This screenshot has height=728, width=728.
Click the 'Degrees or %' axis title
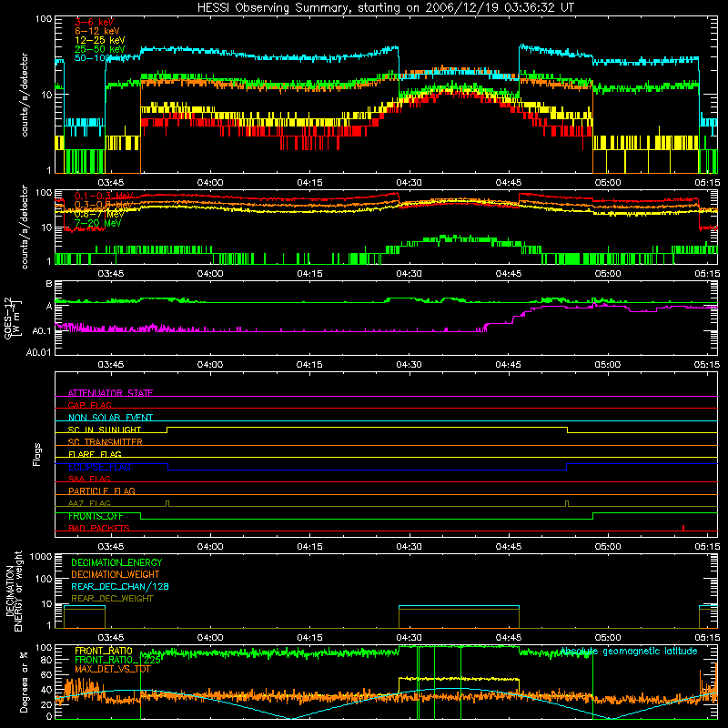click(24, 682)
